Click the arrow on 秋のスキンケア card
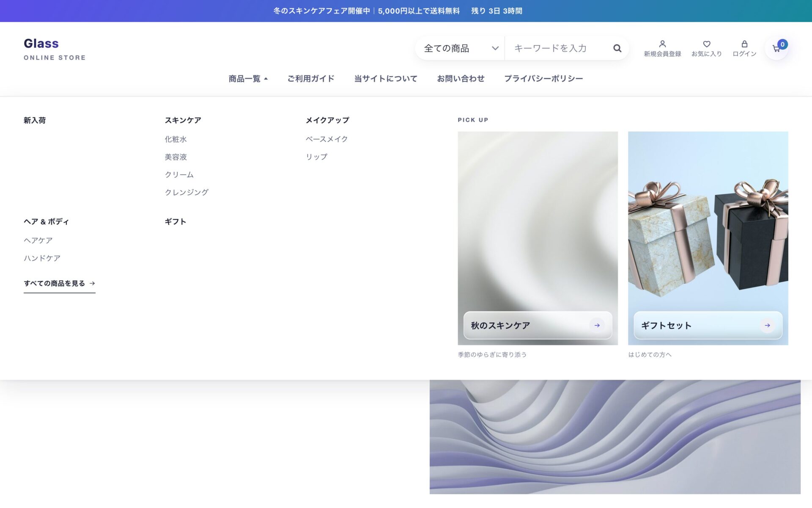 (597, 325)
